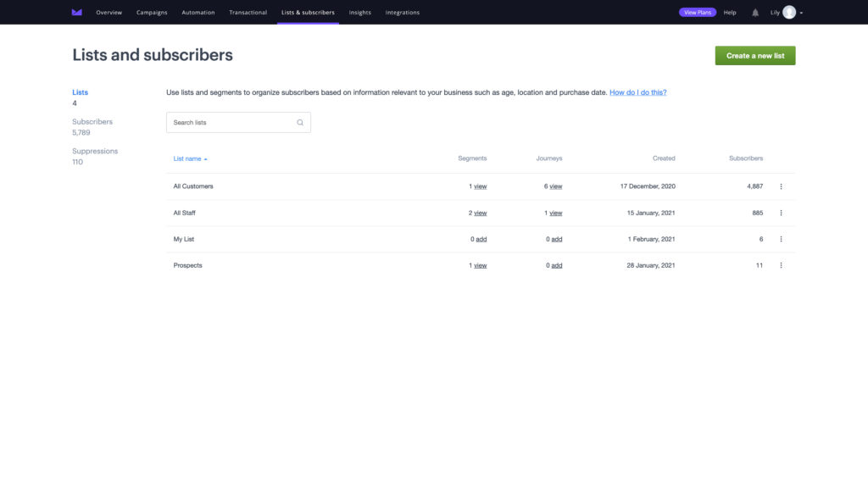
Task: Add a journey to My List
Action: click(x=557, y=238)
